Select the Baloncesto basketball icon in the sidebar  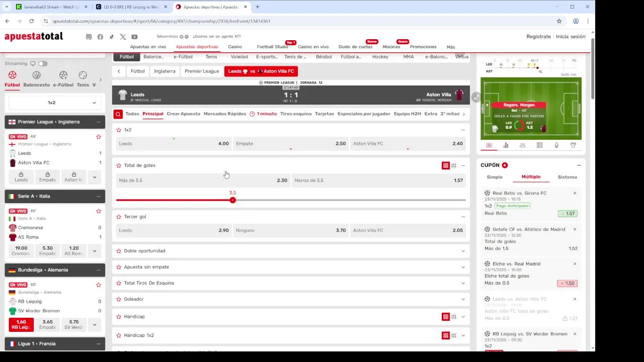(36, 75)
